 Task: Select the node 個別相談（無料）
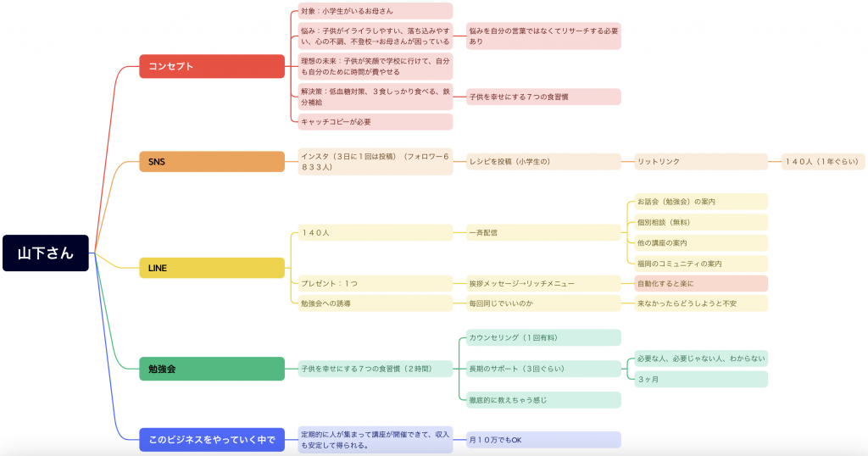coord(701,222)
